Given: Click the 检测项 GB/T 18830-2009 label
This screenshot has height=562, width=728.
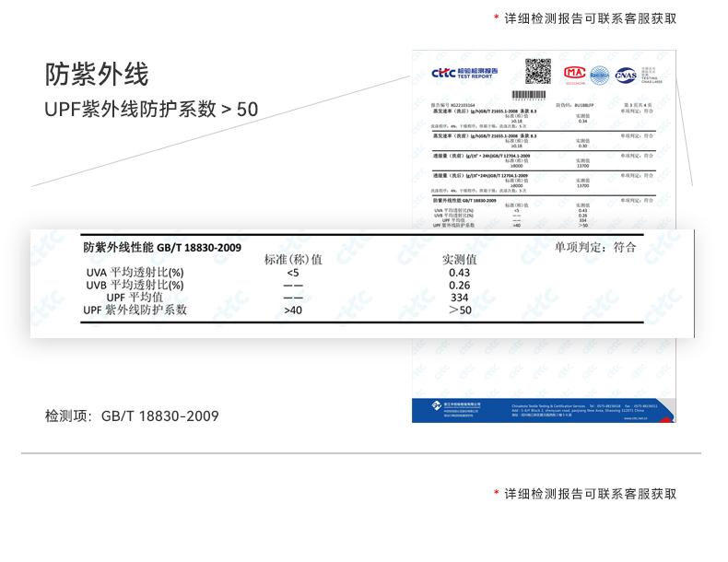Looking at the screenshot, I should [x=132, y=416].
